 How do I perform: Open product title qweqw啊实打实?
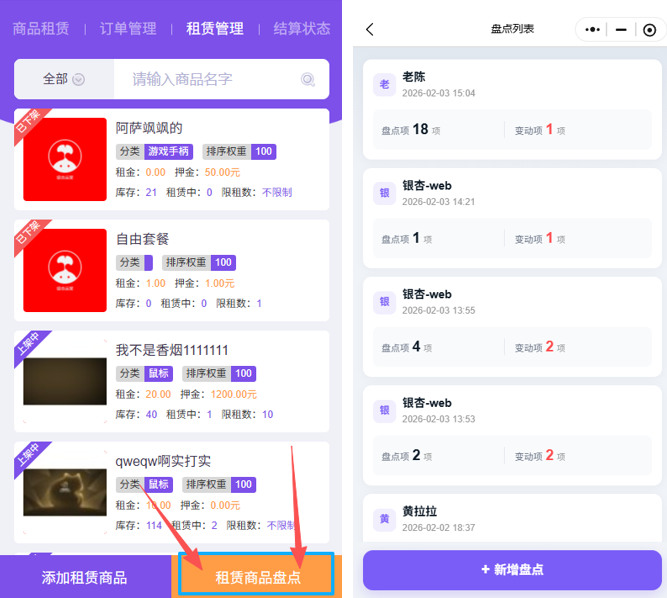(163, 461)
